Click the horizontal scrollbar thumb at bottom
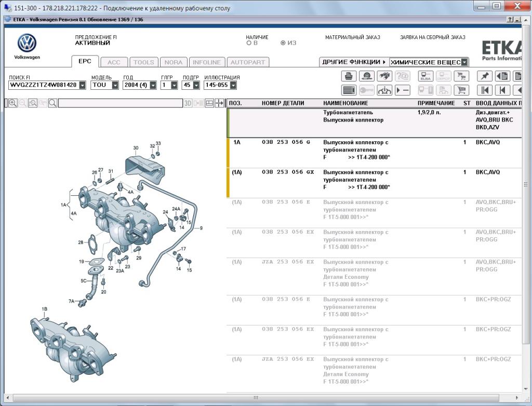This screenshot has width=532, height=406. click(x=256, y=398)
